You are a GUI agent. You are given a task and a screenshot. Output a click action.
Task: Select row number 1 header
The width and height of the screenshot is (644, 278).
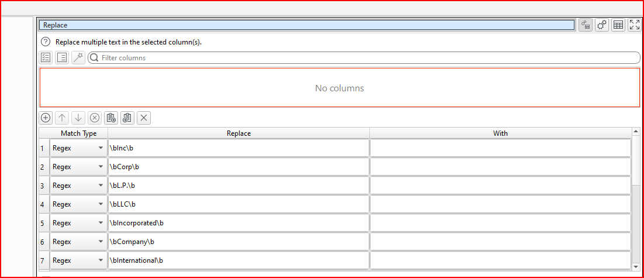[44, 148]
